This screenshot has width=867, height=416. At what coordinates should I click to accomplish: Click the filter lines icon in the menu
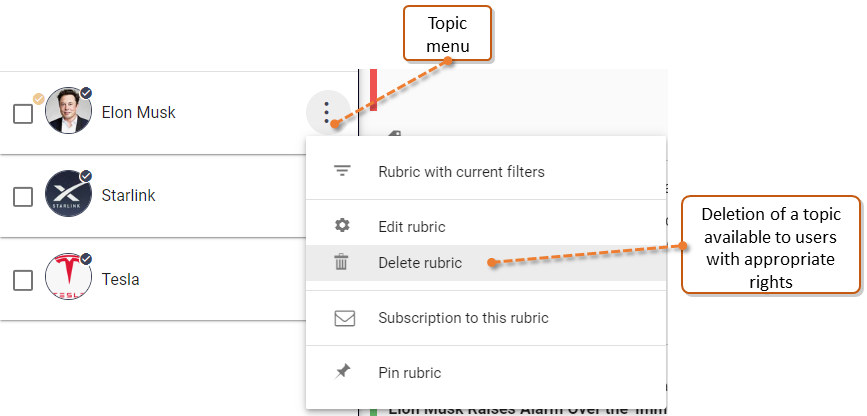click(x=342, y=171)
